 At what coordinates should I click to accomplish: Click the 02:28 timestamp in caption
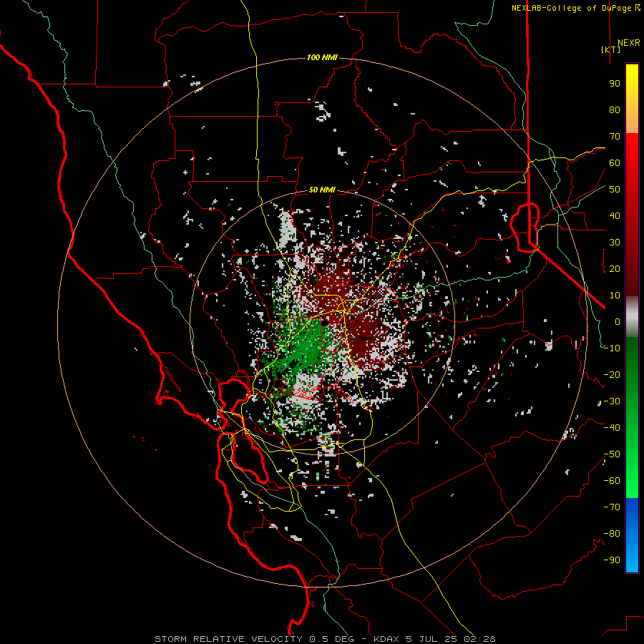click(x=479, y=639)
